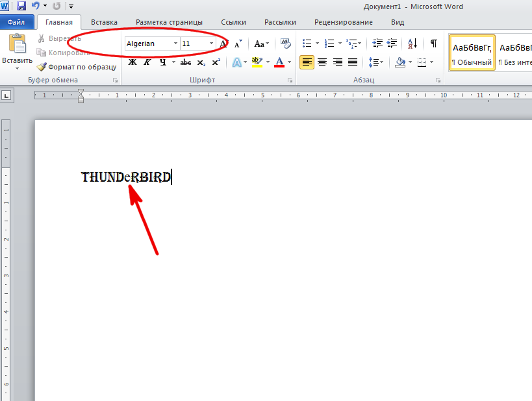Center the text
Viewport: 532px width, 401px height.
pos(322,62)
